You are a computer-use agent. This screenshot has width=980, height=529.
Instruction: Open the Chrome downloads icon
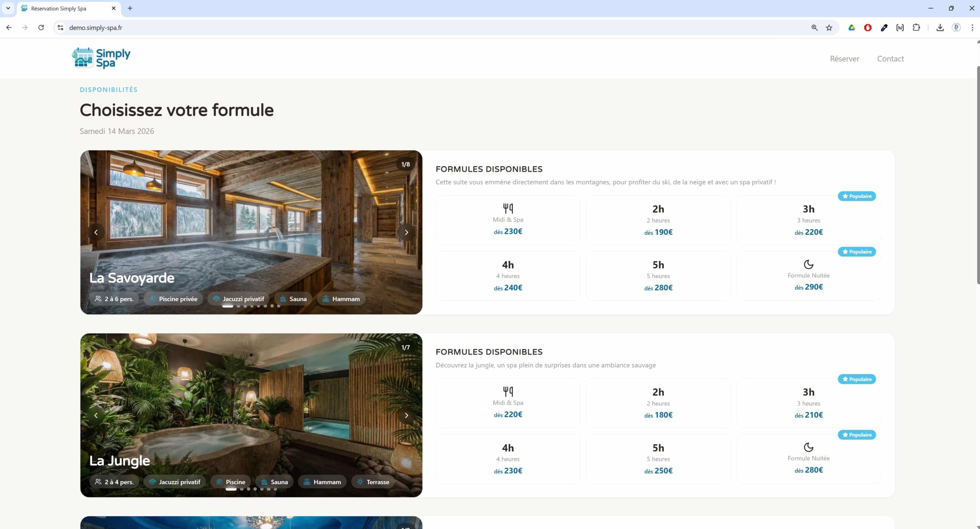[x=940, y=27]
